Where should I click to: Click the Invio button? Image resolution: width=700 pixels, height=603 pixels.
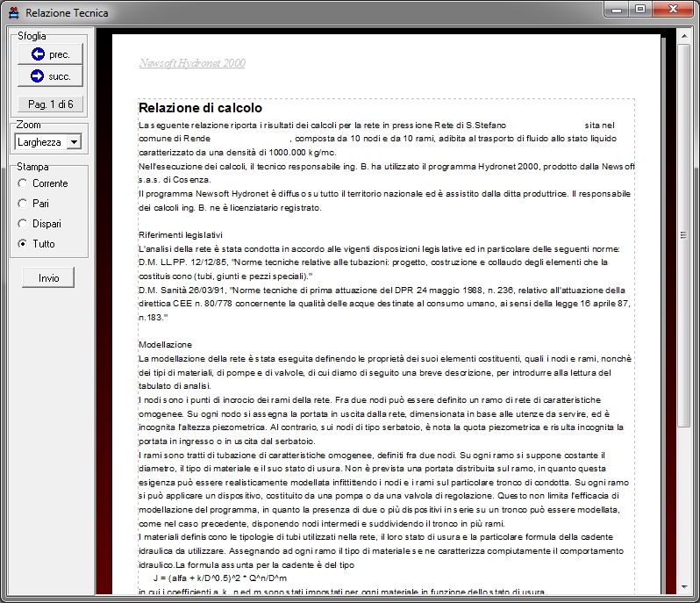click(48, 278)
